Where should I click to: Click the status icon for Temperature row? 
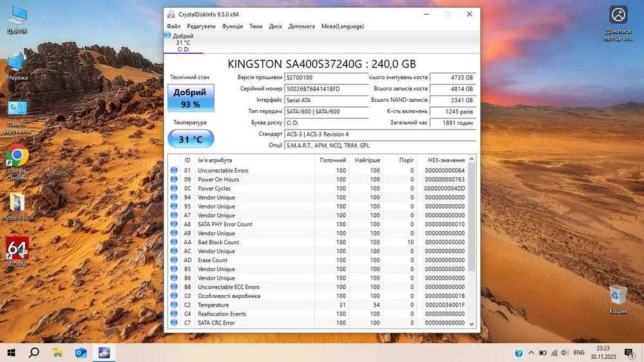coord(174,305)
